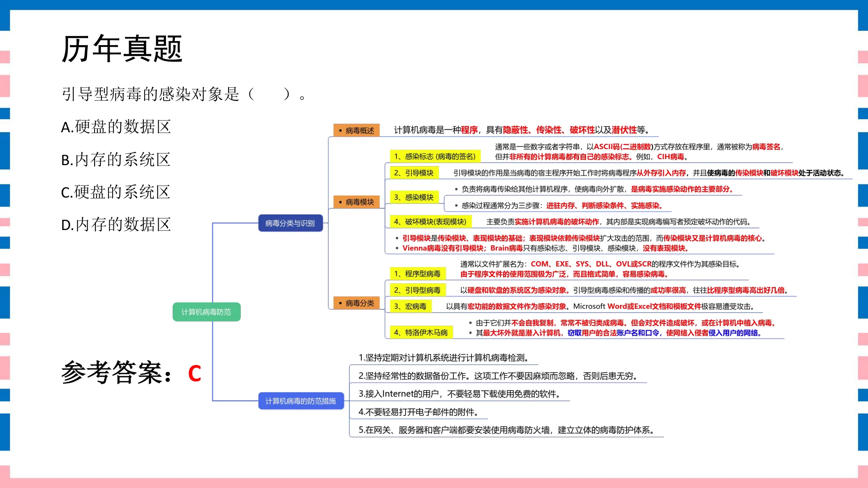Viewport: 868px width, 488px height.
Task: Click the yellow 3、宏病毒 node
Action: click(x=410, y=306)
